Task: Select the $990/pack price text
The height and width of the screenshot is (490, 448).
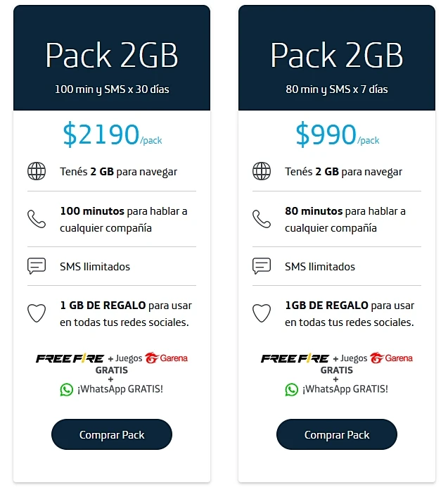Action: pyautogui.click(x=337, y=134)
